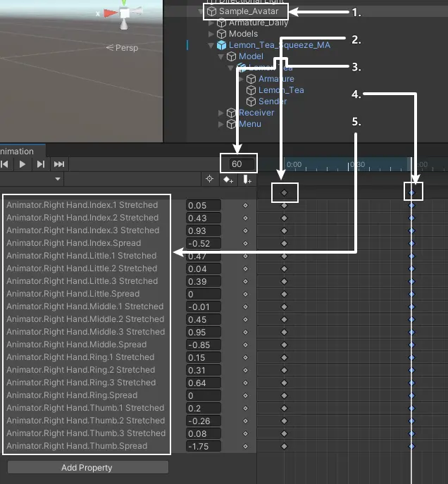The width and height of the screenshot is (448, 484).
Task: Go to the first keyframe
Action: [4, 164]
